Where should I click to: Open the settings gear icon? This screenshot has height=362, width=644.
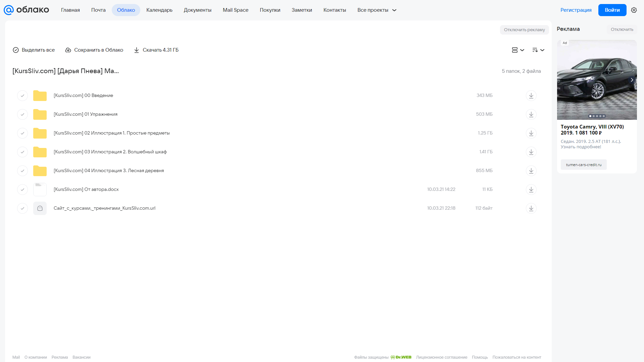click(x=634, y=10)
